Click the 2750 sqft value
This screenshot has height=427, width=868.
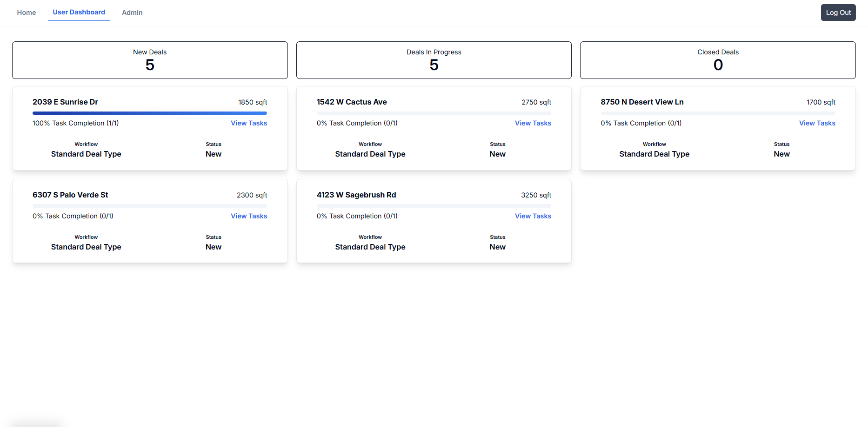(x=536, y=102)
